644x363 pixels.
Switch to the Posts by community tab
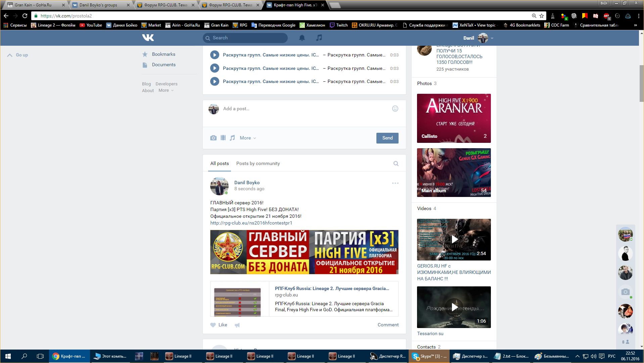pyautogui.click(x=258, y=163)
